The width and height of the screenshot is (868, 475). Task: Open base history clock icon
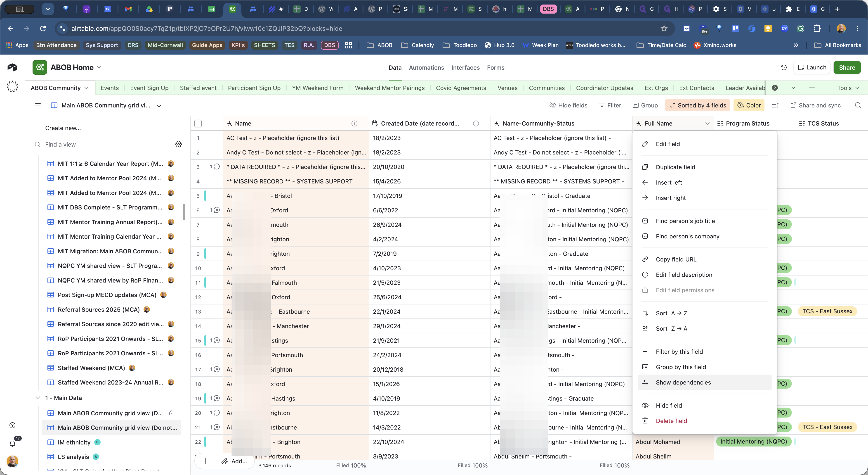point(784,67)
